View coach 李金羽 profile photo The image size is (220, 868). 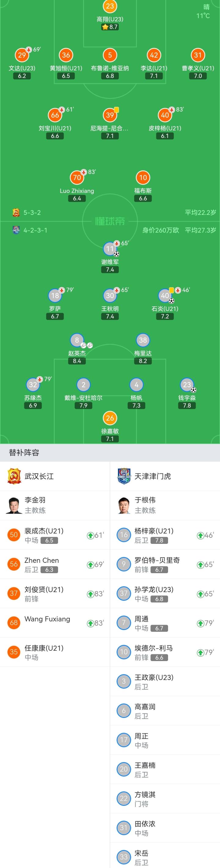(14, 505)
